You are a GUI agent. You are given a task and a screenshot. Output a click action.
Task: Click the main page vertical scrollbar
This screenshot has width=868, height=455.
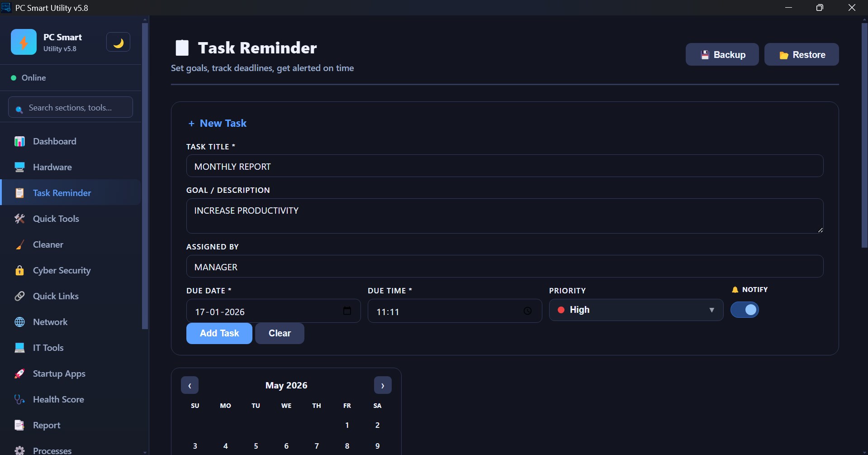pos(864,135)
